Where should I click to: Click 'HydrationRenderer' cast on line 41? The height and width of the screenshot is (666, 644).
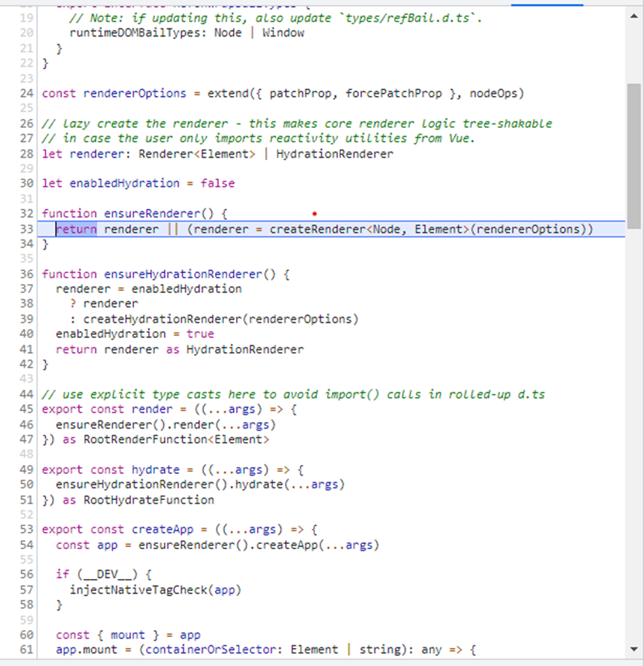(245, 350)
